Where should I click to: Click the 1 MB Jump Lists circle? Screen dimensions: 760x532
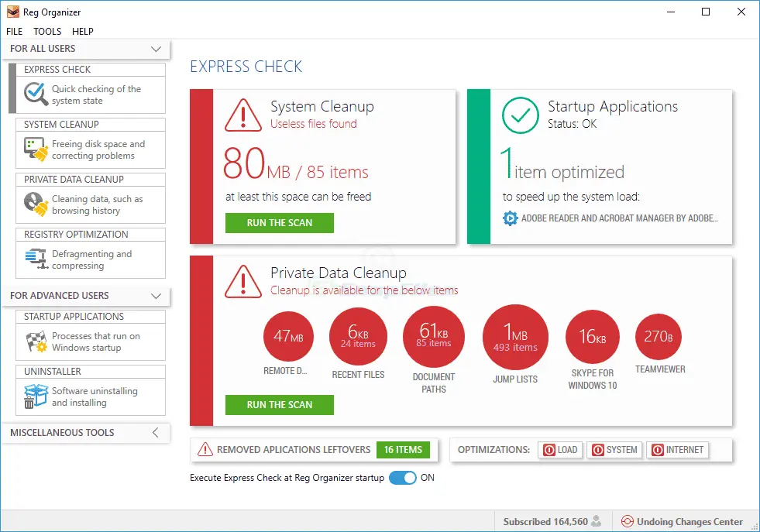click(515, 337)
